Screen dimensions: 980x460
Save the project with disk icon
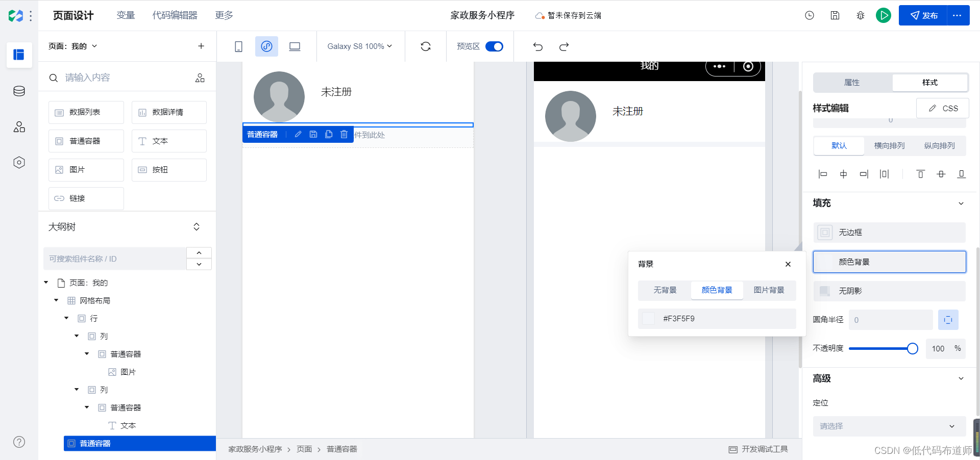(835, 15)
